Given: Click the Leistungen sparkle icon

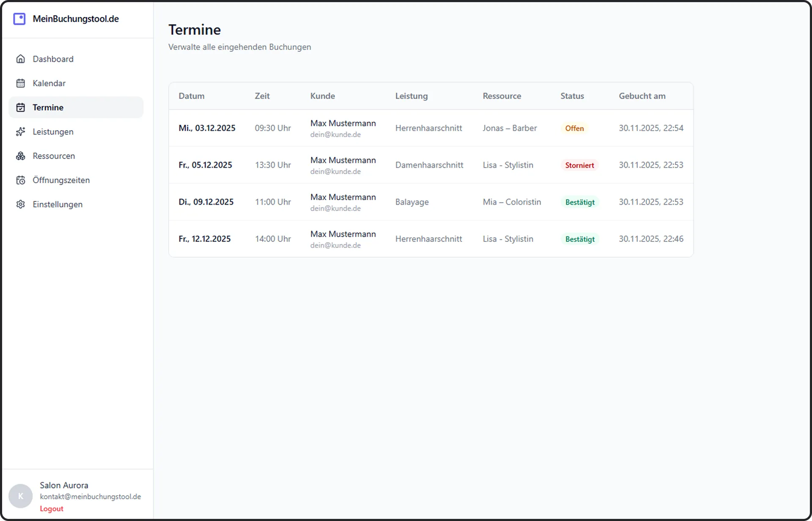Looking at the screenshot, I should tap(20, 132).
